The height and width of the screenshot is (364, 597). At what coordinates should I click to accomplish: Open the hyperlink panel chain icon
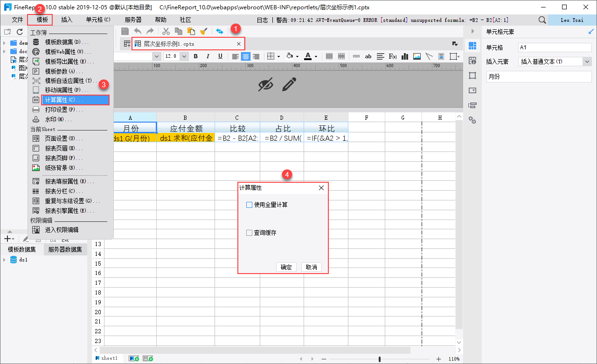(472, 120)
